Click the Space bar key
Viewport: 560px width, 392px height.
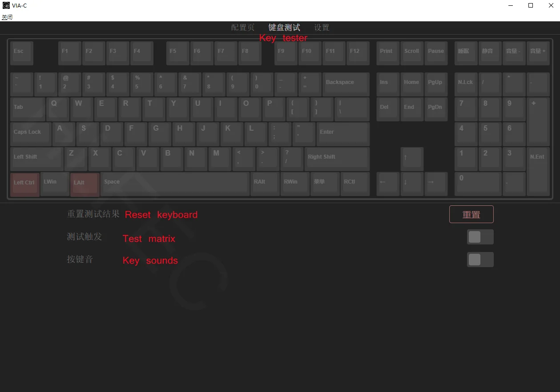click(175, 184)
